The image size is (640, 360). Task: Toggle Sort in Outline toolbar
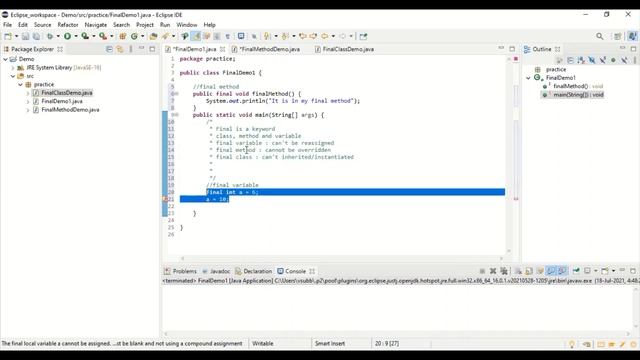581,60
